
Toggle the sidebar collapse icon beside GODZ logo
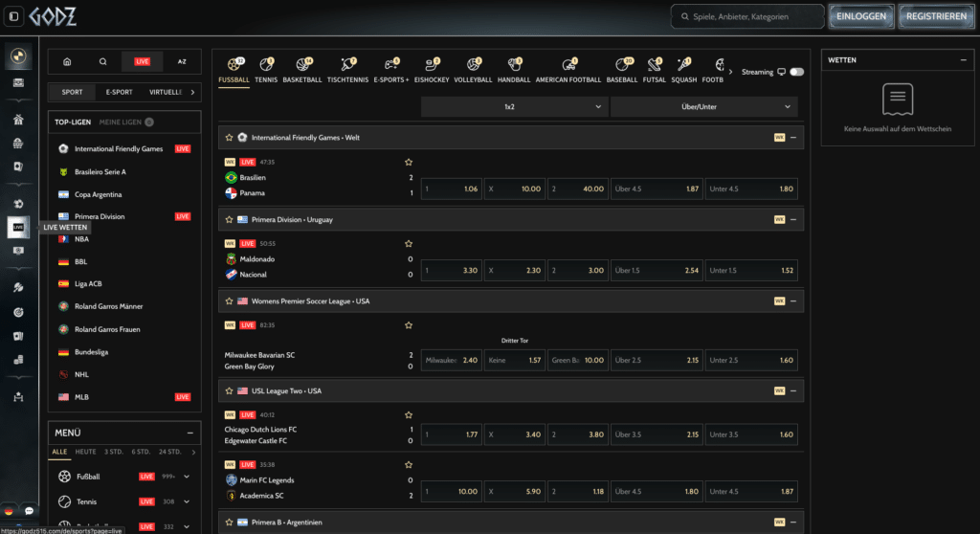(13, 16)
